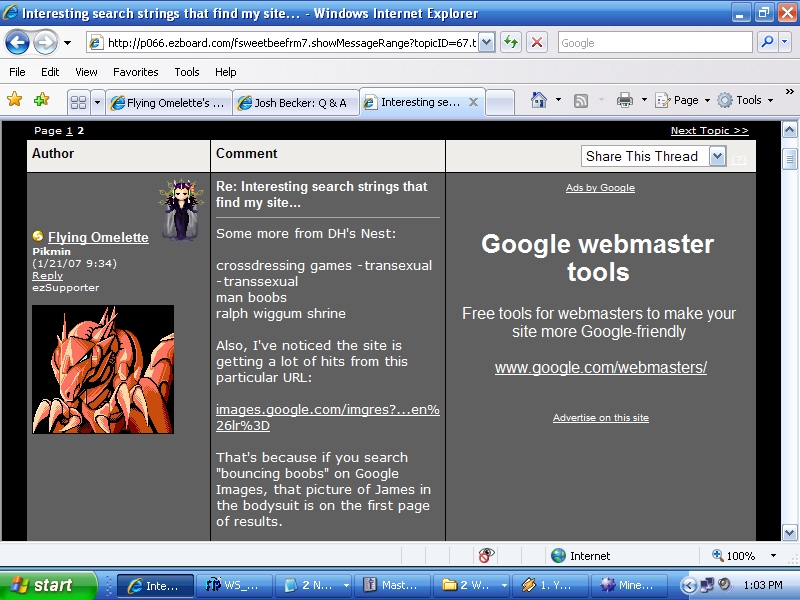Click the Internet zone globe icon

(x=558, y=556)
